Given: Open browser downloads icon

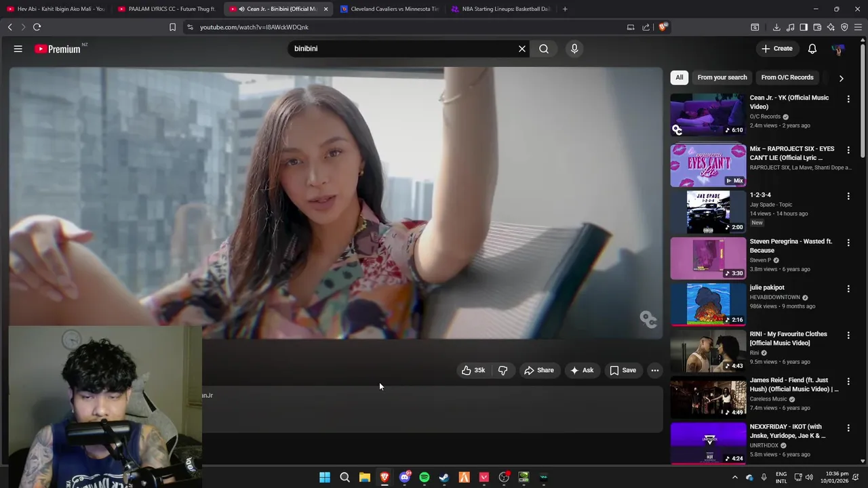Looking at the screenshot, I should point(776,27).
